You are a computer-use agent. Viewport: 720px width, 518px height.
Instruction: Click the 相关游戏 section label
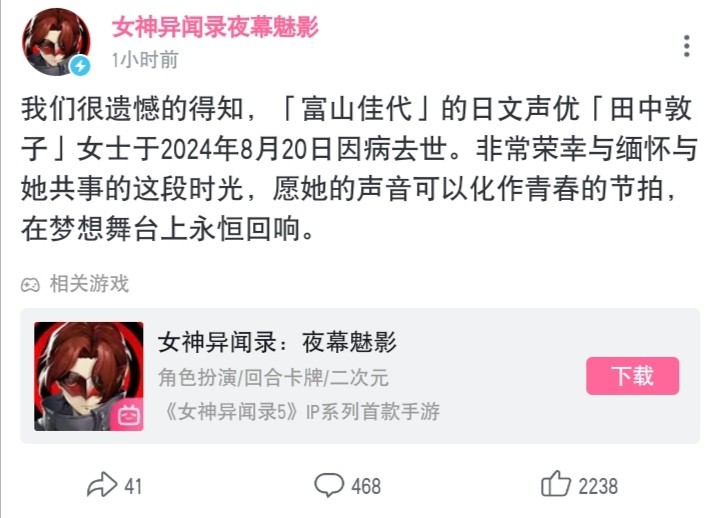pyautogui.click(x=89, y=283)
